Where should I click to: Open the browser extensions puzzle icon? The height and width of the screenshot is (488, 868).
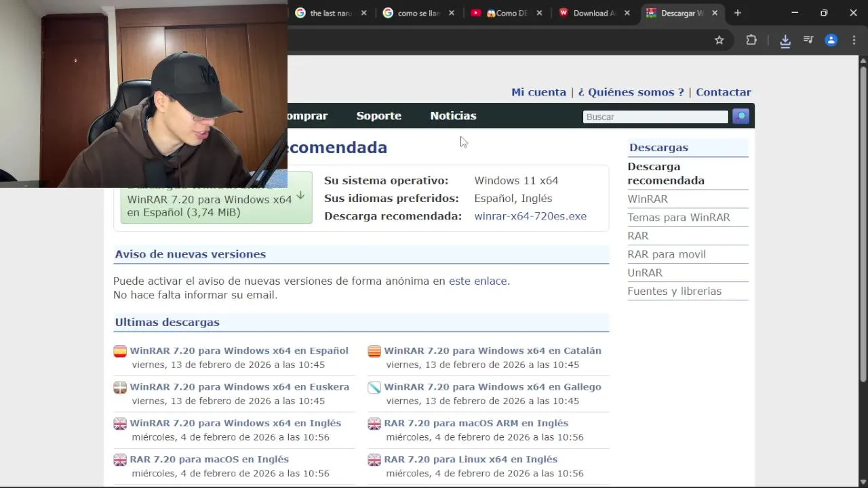[751, 40]
